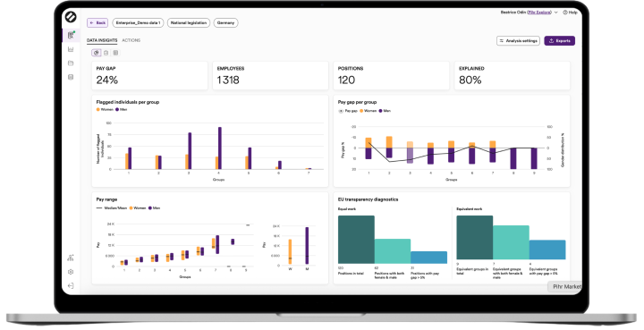The image size is (644, 330).
Task: Open the bar chart sidebar icon
Action: (x=71, y=49)
